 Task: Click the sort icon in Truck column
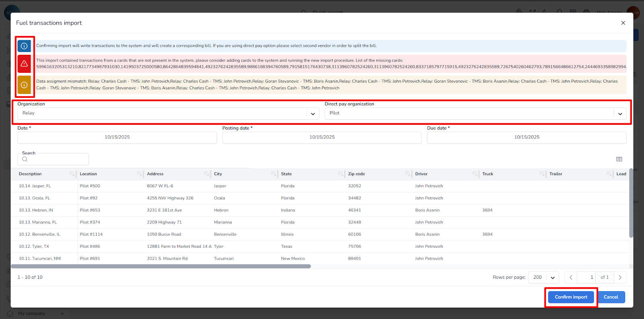542,174
